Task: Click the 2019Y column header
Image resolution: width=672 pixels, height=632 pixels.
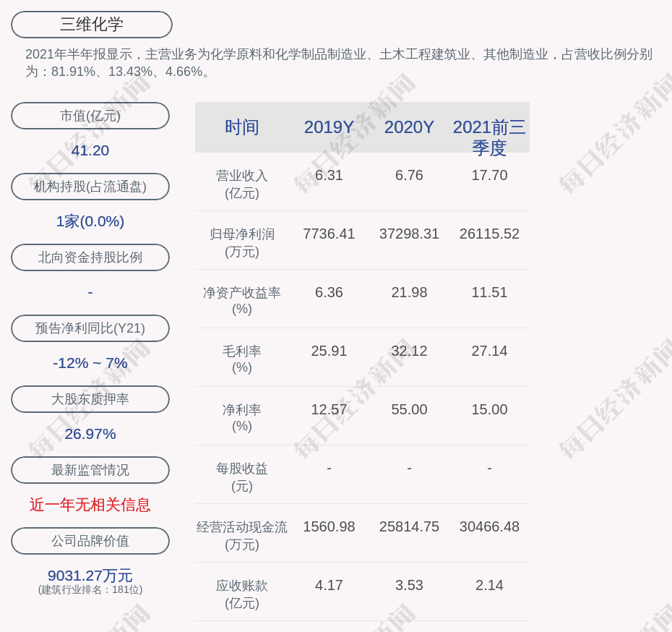Action: click(329, 127)
